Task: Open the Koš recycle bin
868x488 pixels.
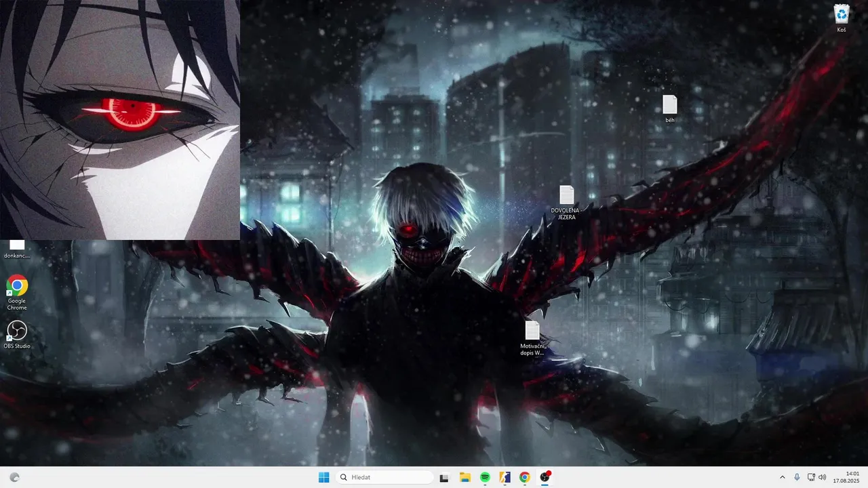Action: click(x=842, y=18)
